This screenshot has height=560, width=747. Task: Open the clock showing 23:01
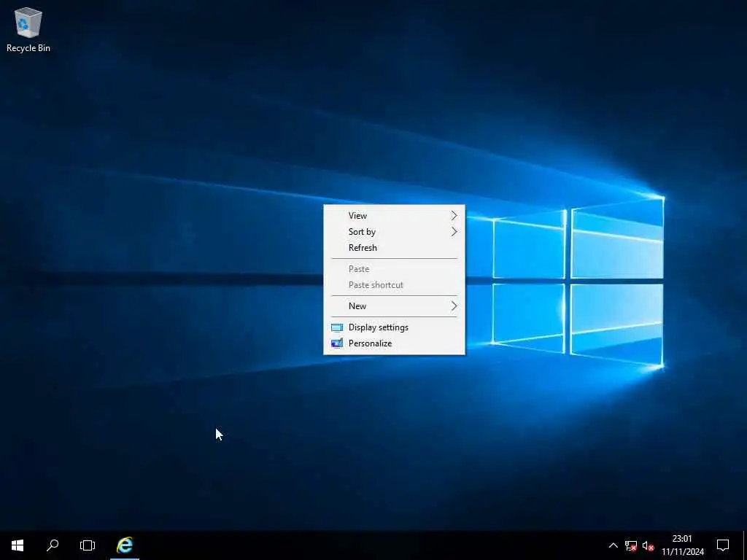(x=682, y=539)
